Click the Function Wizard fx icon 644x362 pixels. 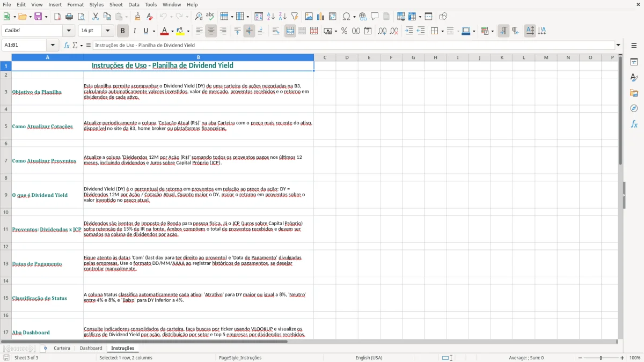[67, 45]
